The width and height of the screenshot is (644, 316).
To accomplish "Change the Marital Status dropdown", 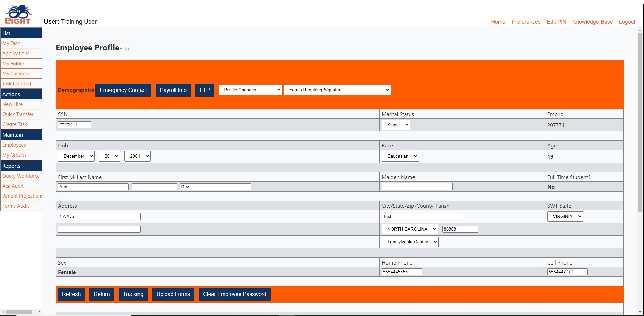I will click(396, 125).
